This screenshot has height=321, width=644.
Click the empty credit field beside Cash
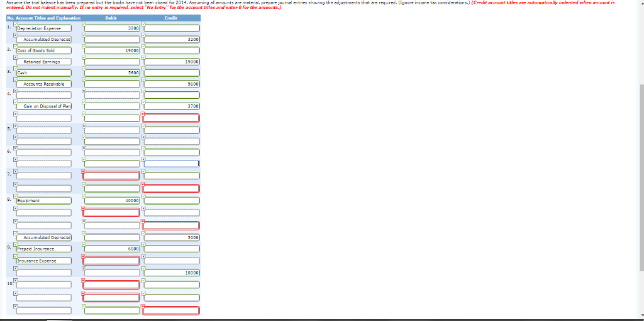coord(172,73)
